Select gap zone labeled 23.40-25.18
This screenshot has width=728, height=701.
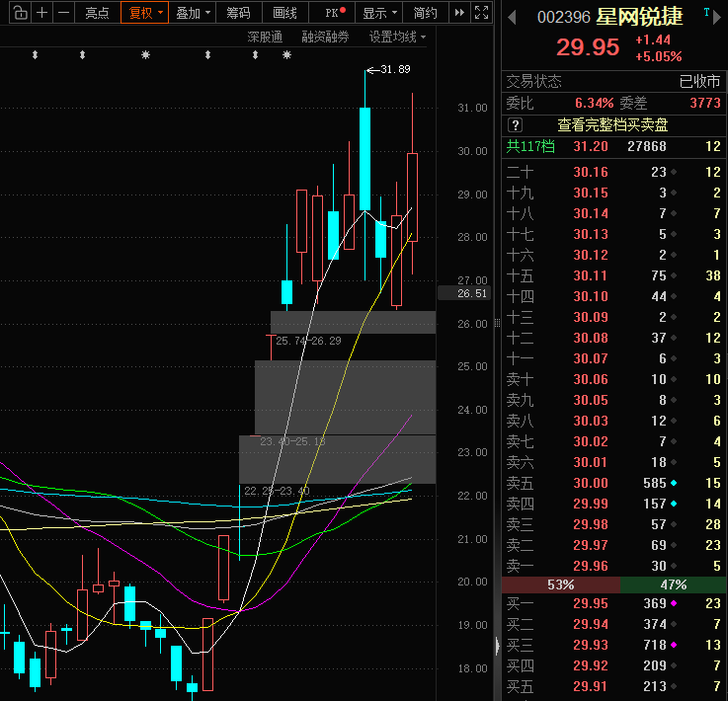click(345, 397)
